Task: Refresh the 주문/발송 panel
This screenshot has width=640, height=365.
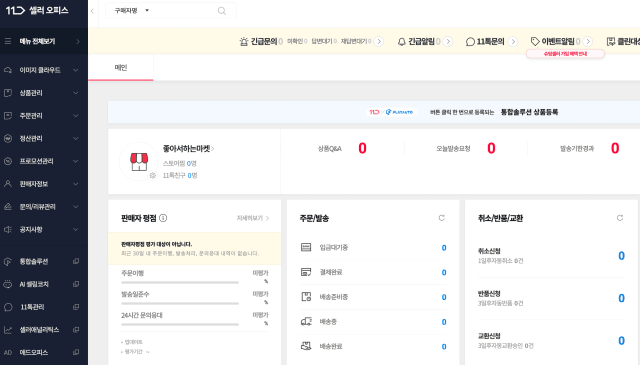Action: point(442,218)
